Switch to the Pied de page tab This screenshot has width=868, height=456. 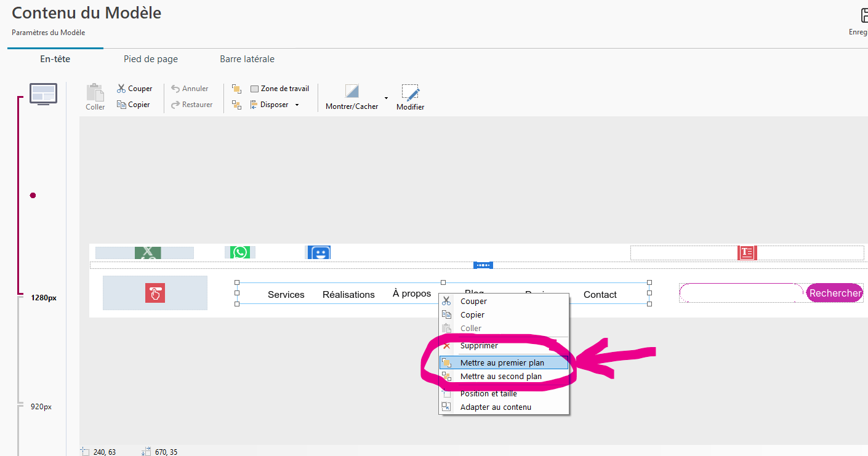coord(151,59)
